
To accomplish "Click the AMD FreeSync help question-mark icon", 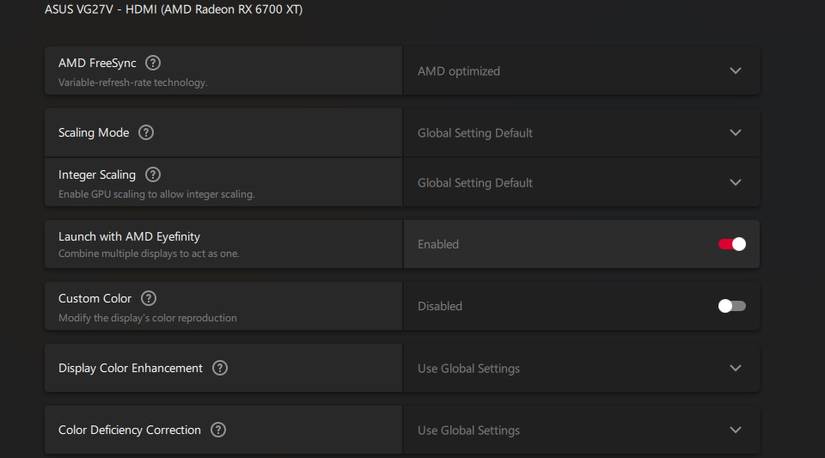I will [153, 63].
